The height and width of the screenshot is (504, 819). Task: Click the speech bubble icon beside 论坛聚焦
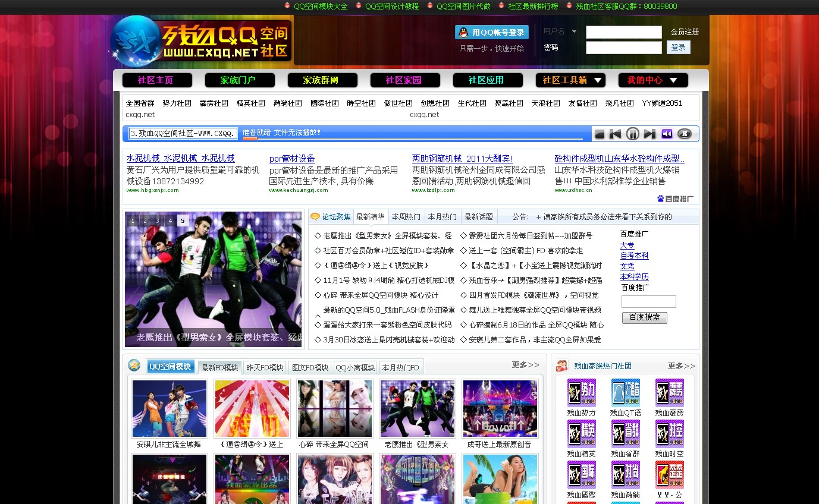pos(315,217)
